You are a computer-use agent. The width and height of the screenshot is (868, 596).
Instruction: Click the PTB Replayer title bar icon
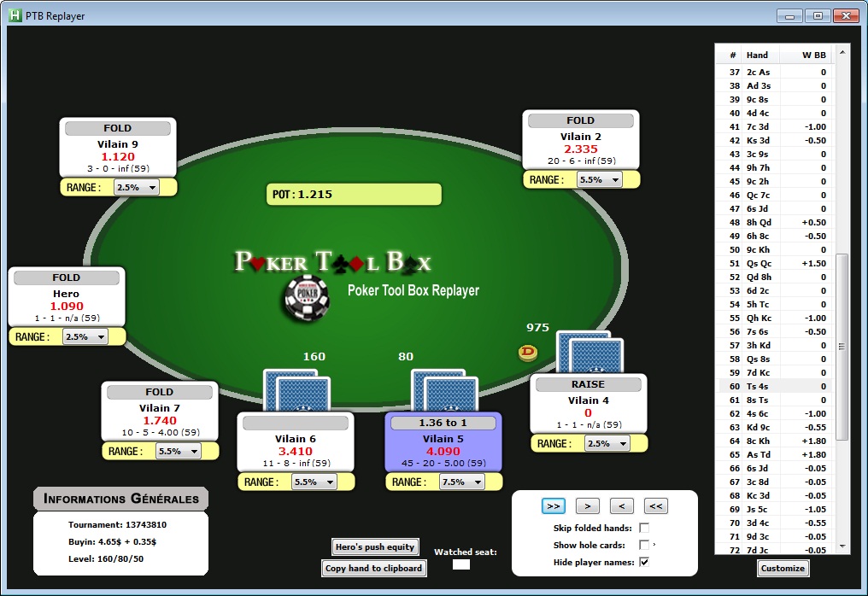[15, 15]
